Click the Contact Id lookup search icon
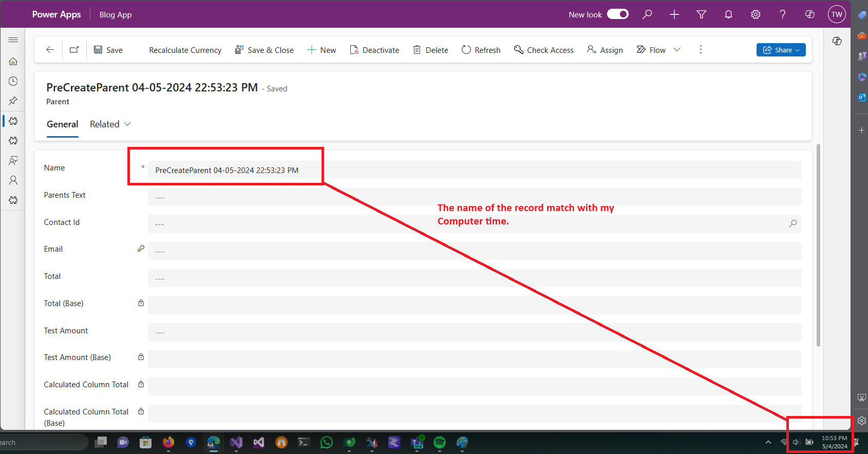 tap(792, 224)
